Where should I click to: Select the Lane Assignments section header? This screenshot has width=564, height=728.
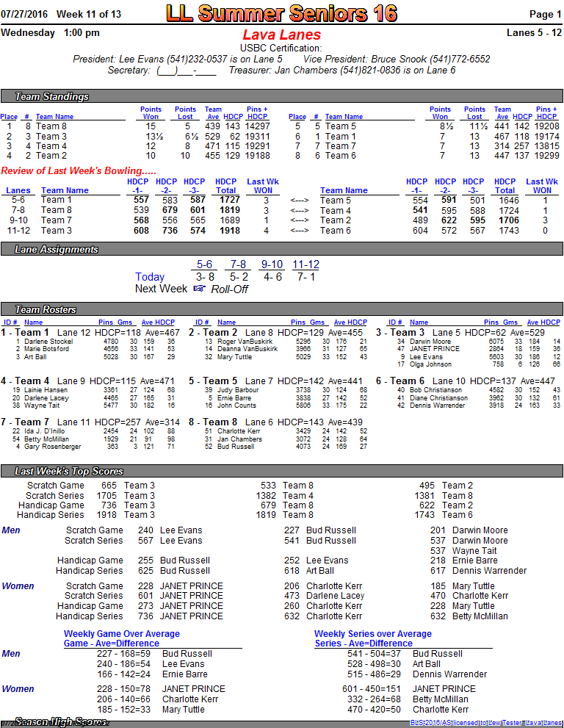(57, 250)
